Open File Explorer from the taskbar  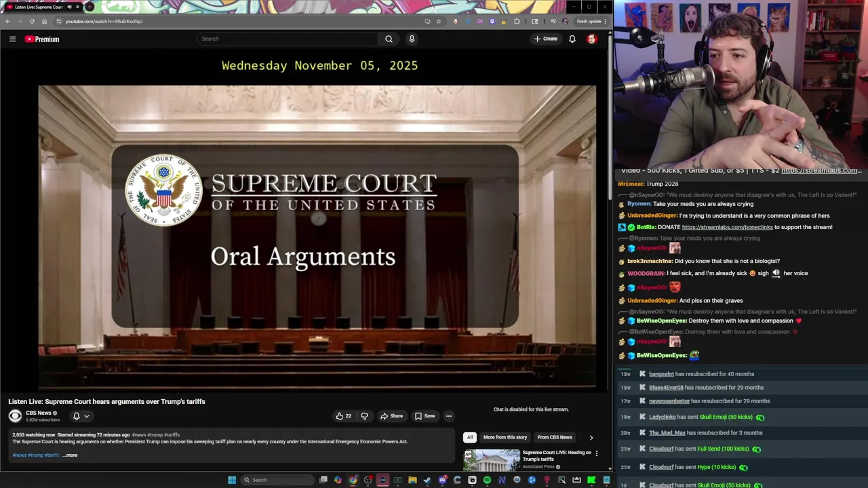(412, 480)
